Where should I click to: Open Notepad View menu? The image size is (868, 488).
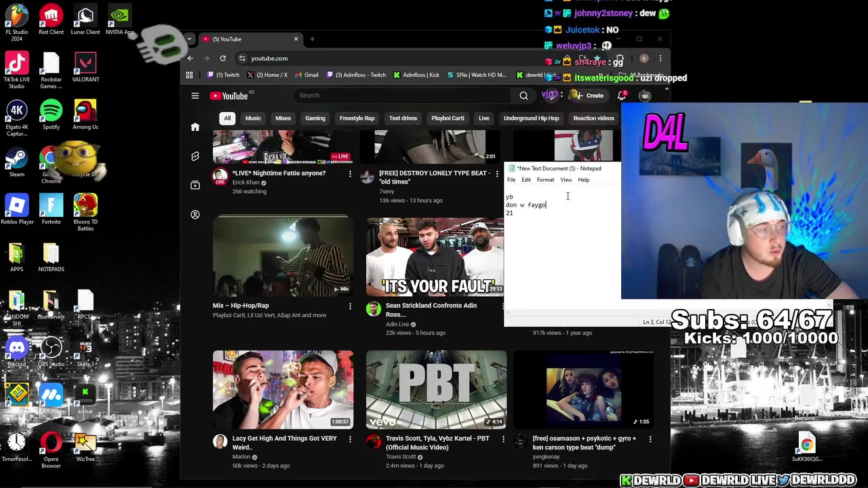[x=566, y=180]
